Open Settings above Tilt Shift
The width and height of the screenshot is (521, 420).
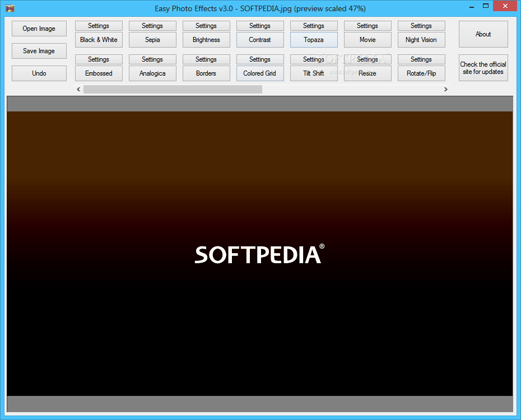pos(314,59)
